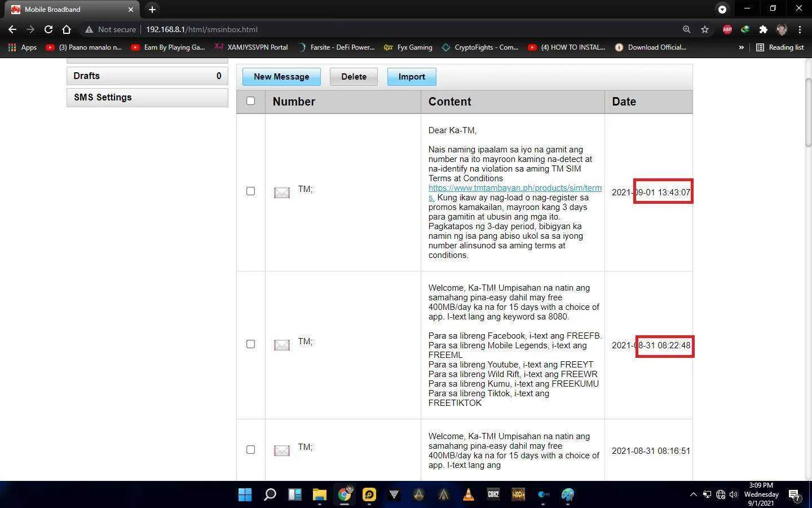This screenshot has height=508, width=812.
Task: Close the Mobile Broadband tab
Action: click(130, 10)
